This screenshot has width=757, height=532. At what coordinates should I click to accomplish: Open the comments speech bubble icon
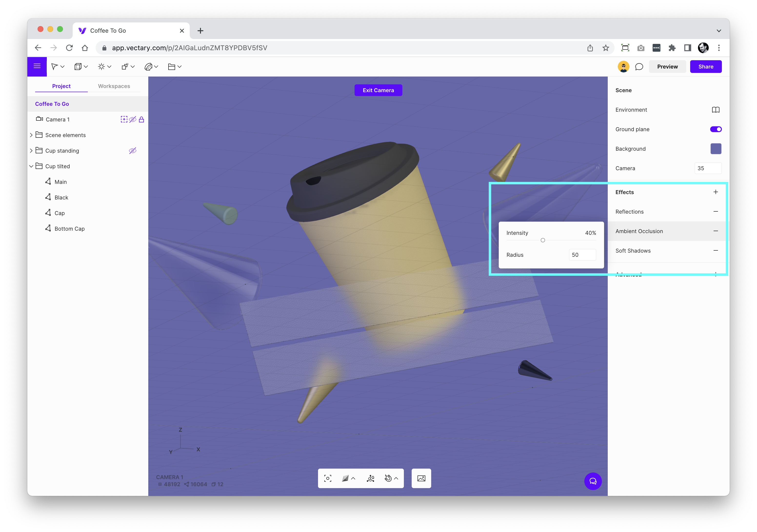tap(639, 67)
